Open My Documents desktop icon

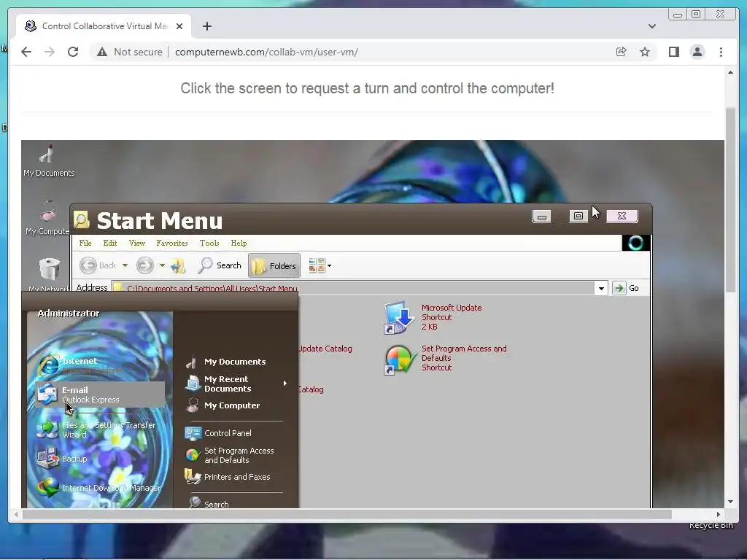coord(49,161)
